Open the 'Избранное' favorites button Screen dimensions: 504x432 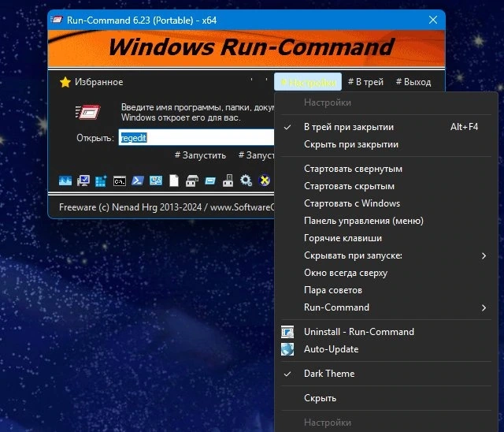pyautogui.click(x=91, y=82)
